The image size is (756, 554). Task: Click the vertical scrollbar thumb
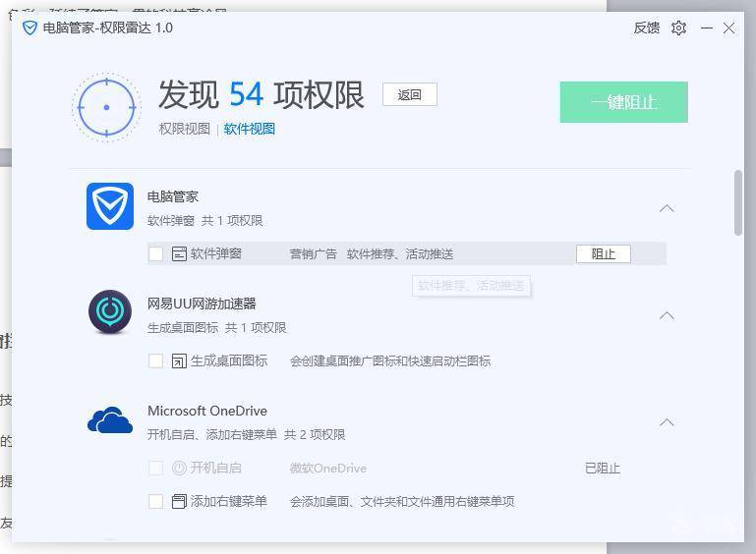[738, 202]
